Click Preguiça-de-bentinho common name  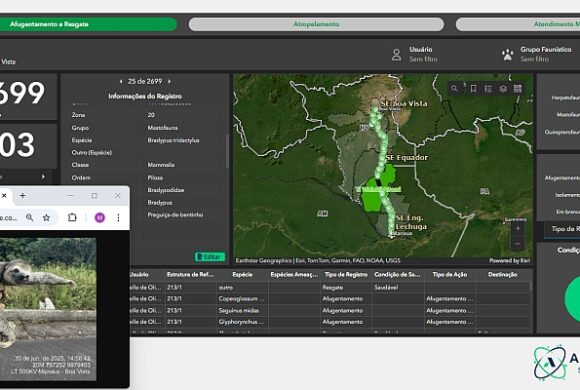point(175,215)
